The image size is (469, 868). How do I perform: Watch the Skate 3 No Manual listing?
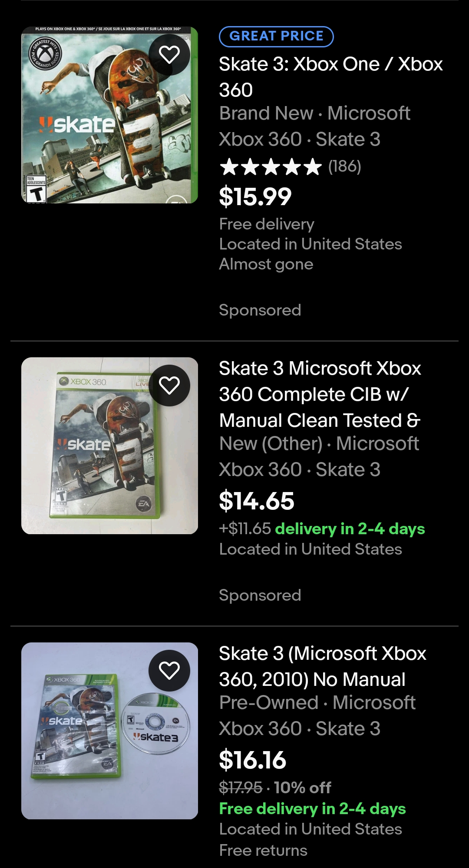tap(169, 671)
